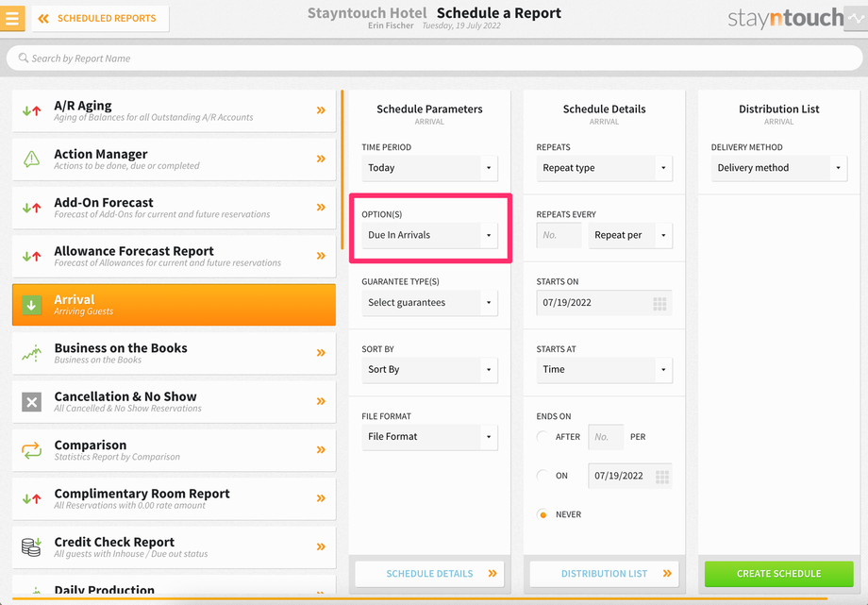Click the Schedule Details button
This screenshot has width=868, height=605.
tap(429, 574)
